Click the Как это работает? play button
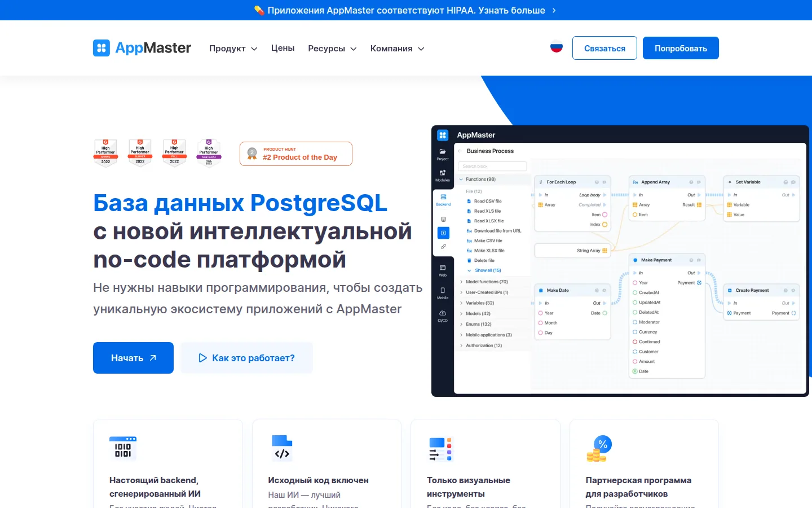Image resolution: width=812 pixels, height=508 pixels. [x=247, y=358]
